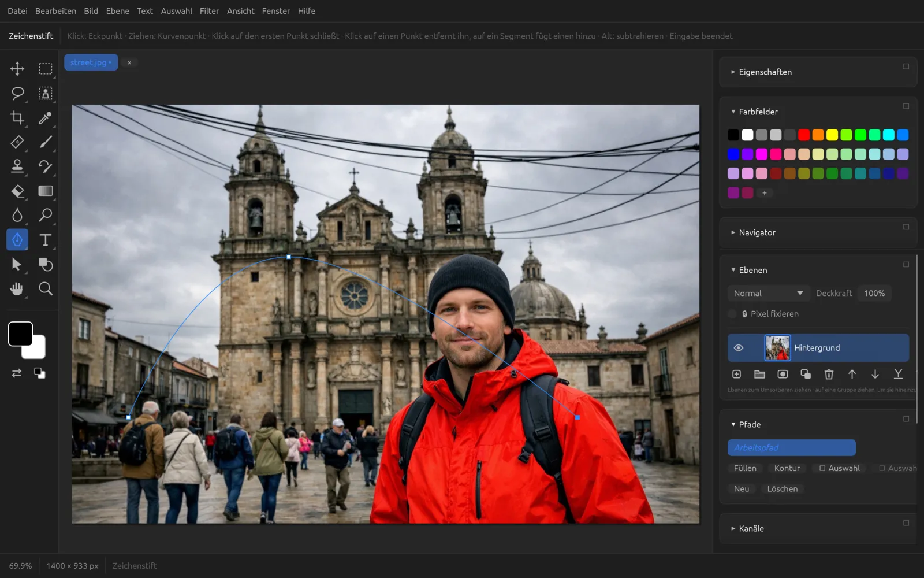Open the Ebene menu
Screen dimensions: 924x578
tap(118, 11)
